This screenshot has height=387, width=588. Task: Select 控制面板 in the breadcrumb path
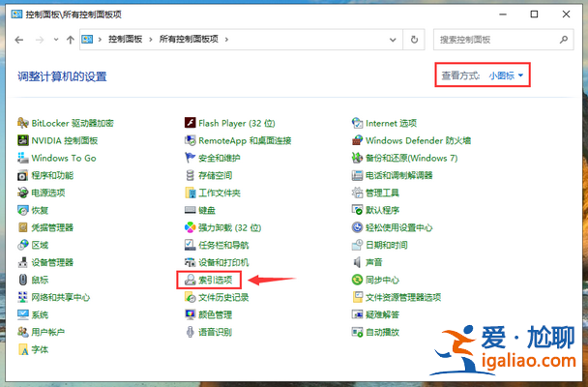pos(123,40)
